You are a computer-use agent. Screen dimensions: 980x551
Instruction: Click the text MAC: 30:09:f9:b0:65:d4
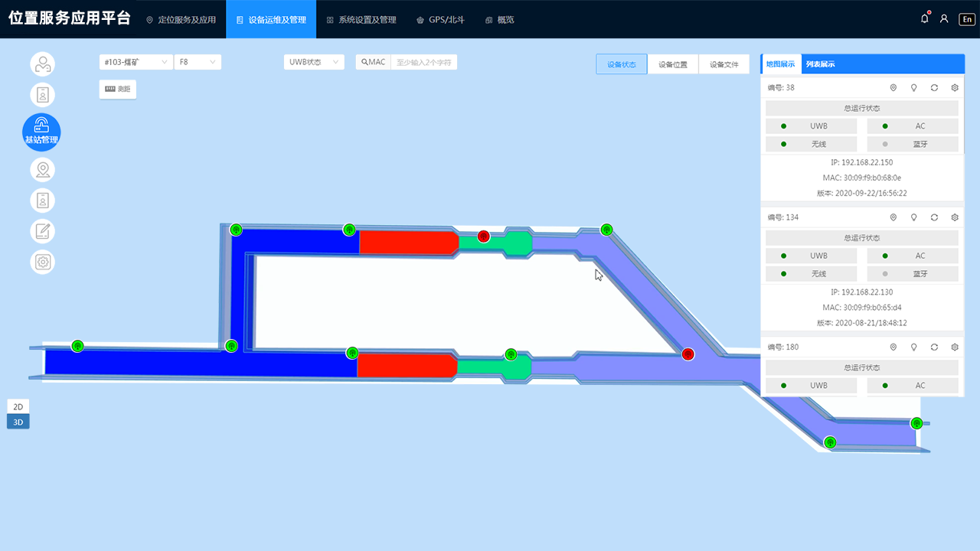click(x=862, y=308)
